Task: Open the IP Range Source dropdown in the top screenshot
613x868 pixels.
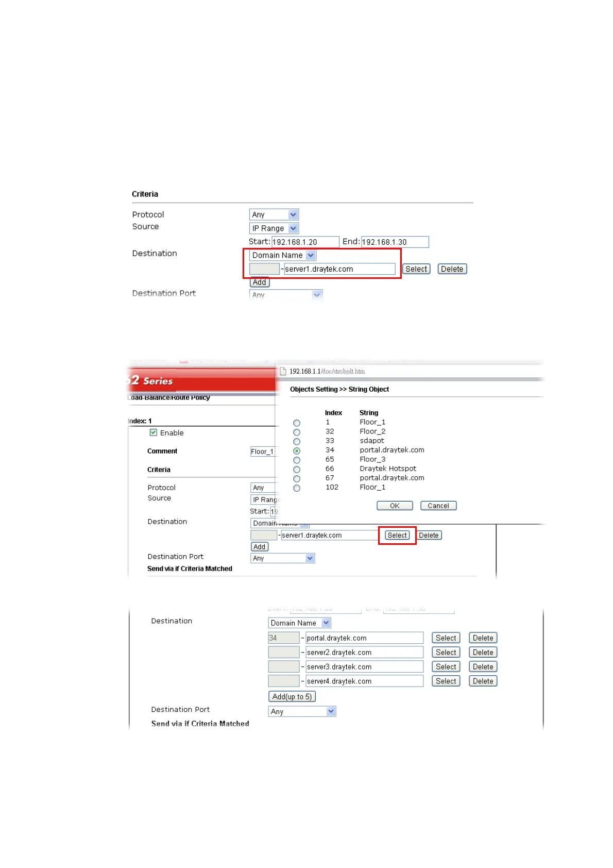Action: click(274, 228)
